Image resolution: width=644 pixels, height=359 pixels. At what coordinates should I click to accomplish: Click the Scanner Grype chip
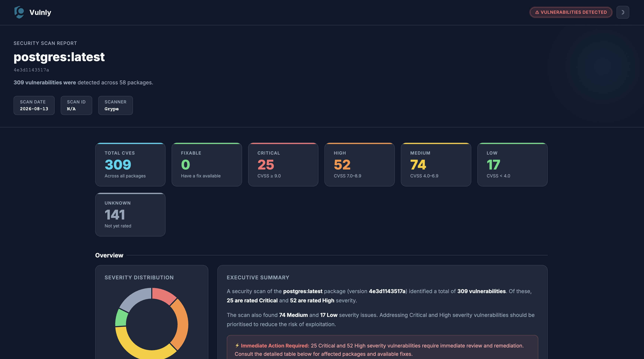pyautogui.click(x=116, y=105)
